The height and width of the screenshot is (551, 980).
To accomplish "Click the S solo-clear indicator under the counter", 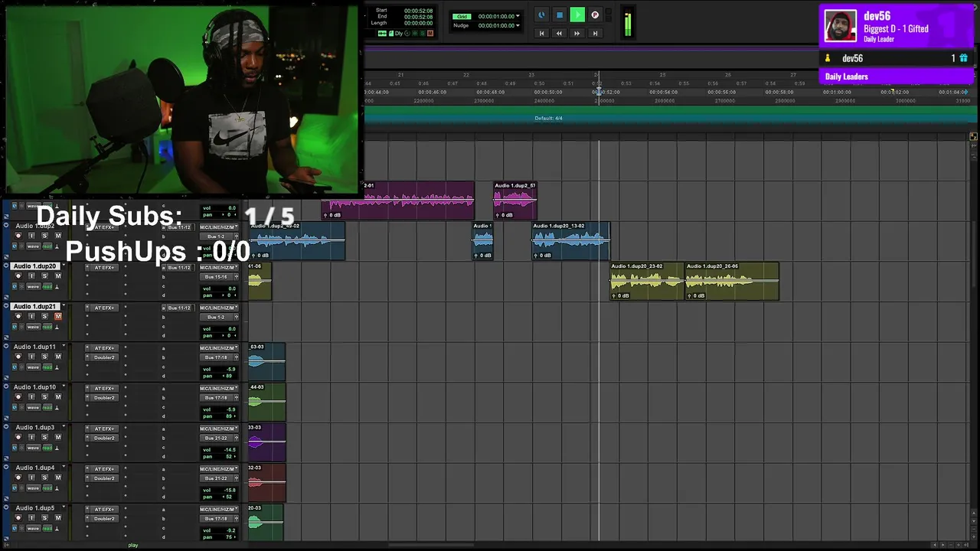I will (x=423, y=34).
